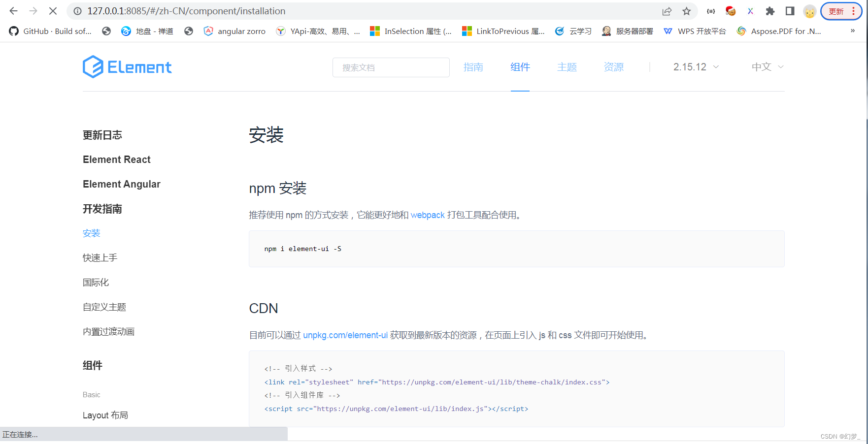Open the 服务器部署 bookmark
This screenshot has height=444, width=868.
(628, 31)
